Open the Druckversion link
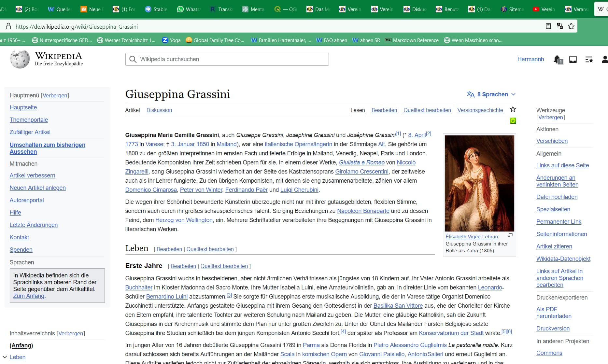608x364 pixels. tap(553, 329)
